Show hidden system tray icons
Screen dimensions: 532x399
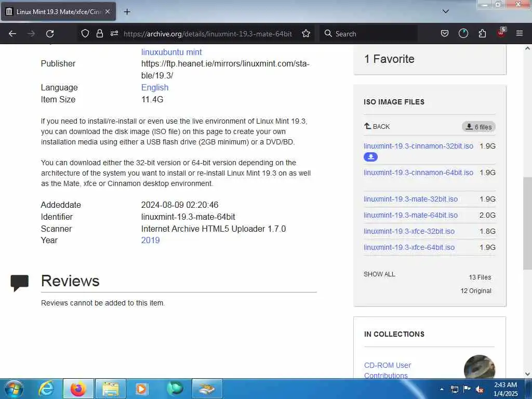pyautogui.click(x=442, y=389)
